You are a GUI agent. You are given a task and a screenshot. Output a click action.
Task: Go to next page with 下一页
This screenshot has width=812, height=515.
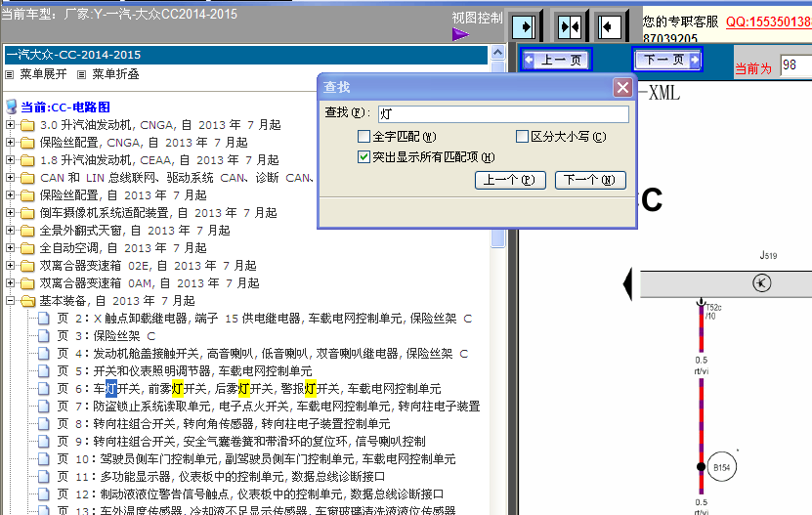[x=667, y=60]
